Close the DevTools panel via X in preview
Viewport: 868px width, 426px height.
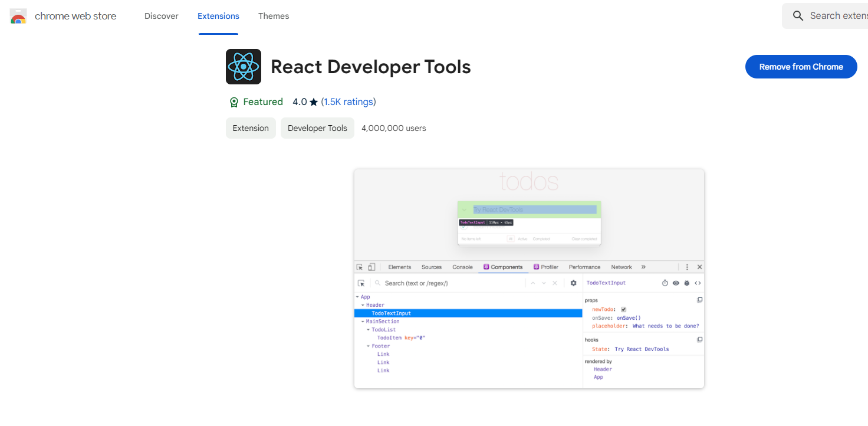700,267
